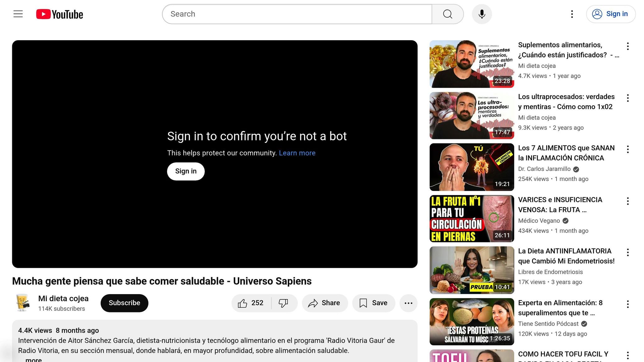644x362 pixels.
Task: Click the 4.4K views 8 months ago text
Action: tap(58, 331)
